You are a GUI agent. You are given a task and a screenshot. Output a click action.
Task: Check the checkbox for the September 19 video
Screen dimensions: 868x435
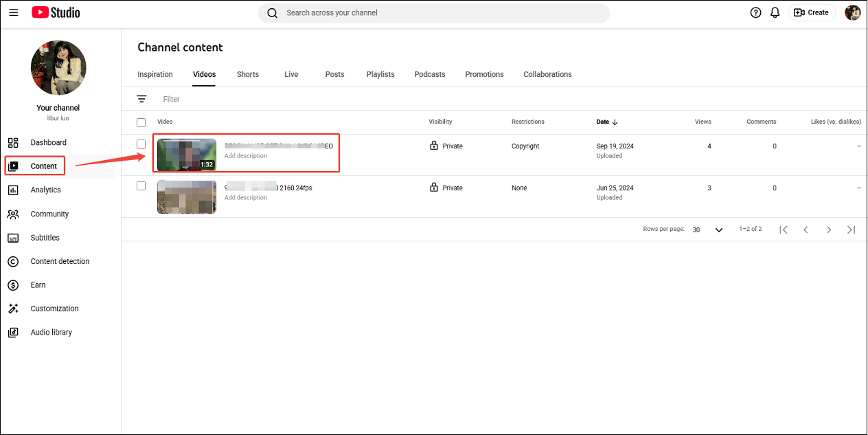coord(141,144)
